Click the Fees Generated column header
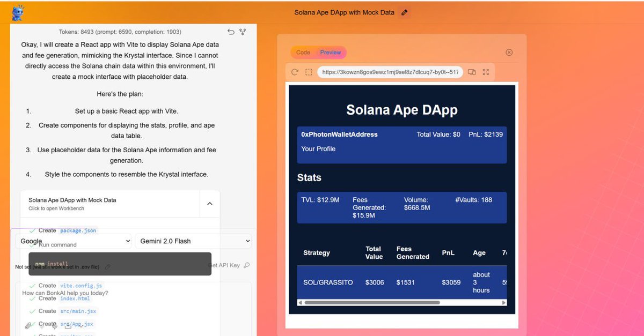Image resolution: width=644 pixels, height=336 pixels. pyautogui.click(x=413, y=253)
